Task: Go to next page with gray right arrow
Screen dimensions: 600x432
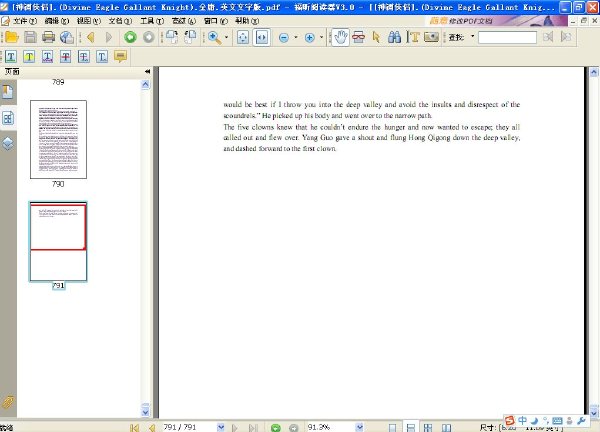Action: click(x=109, y=37)
